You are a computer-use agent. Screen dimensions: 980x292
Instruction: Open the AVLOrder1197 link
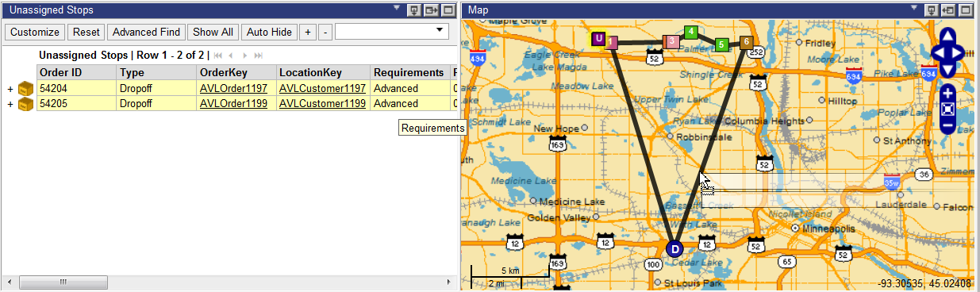pyautogui.click(x=233, y=89)
